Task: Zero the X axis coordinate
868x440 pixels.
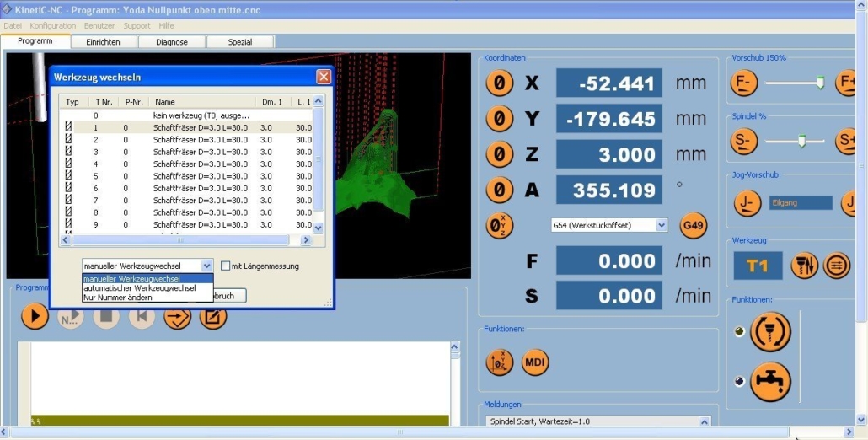Action: pos(499,83)
